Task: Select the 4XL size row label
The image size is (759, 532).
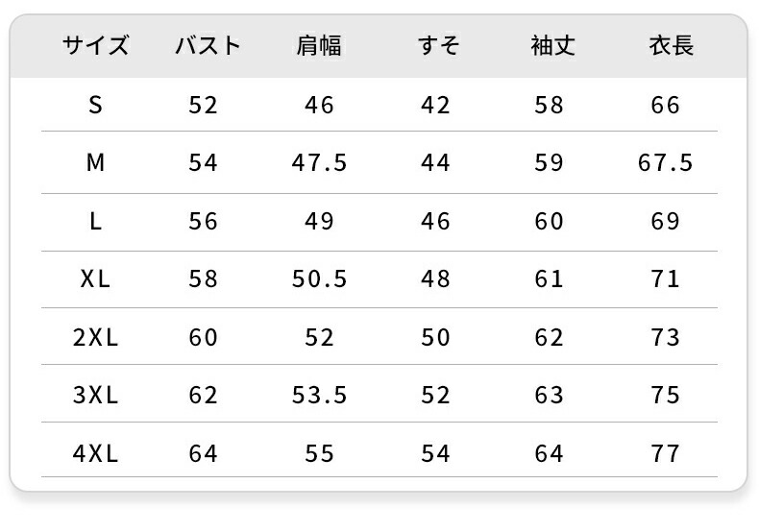Action: pyautogui.click(x=95, y=453)
